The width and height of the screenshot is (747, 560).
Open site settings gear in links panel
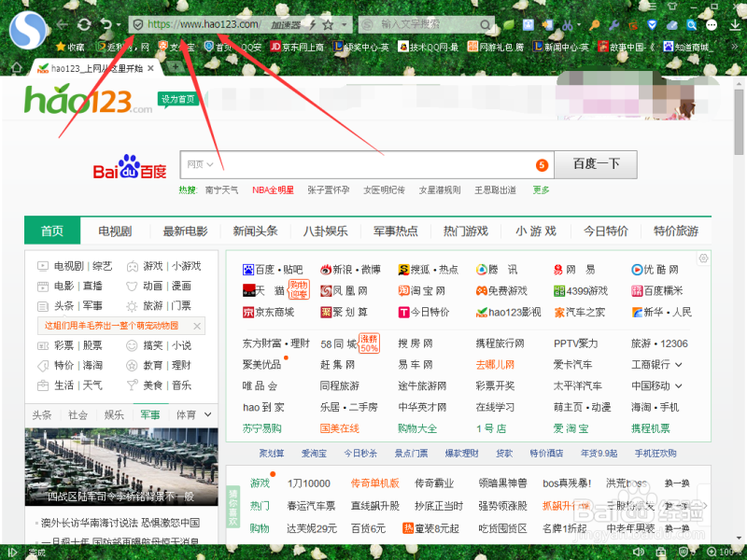[703, 259]
